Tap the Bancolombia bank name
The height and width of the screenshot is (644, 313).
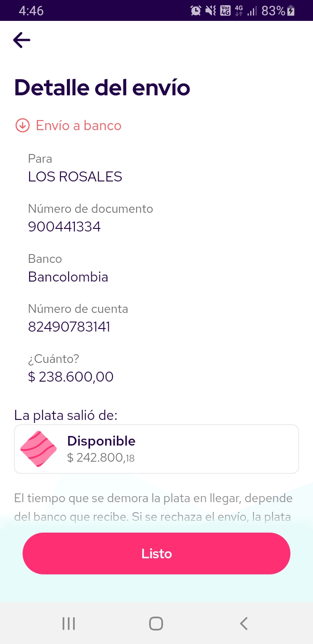[x=68, y=277]
